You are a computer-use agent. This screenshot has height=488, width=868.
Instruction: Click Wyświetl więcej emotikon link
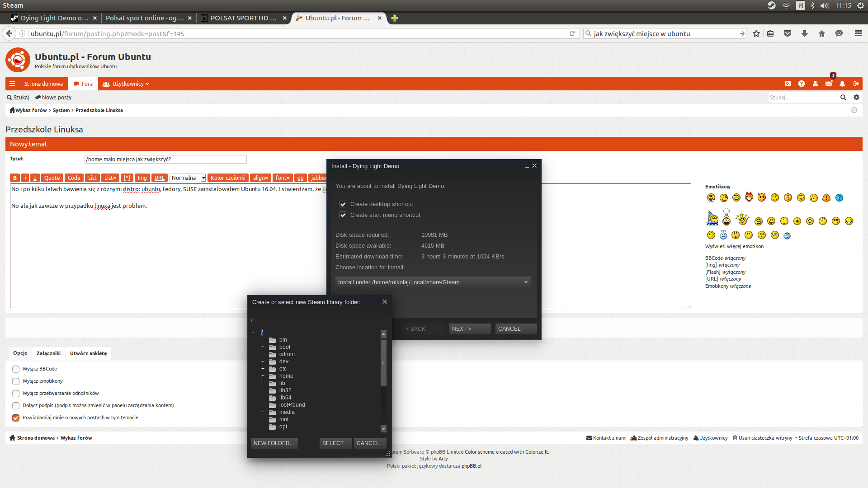coord(734,247)
